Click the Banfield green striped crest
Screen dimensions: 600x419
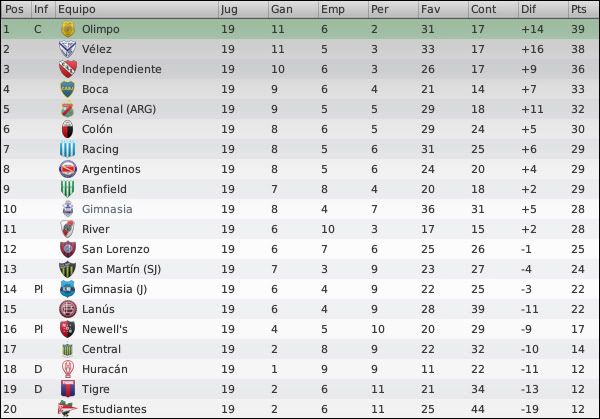tap(68, 189)
